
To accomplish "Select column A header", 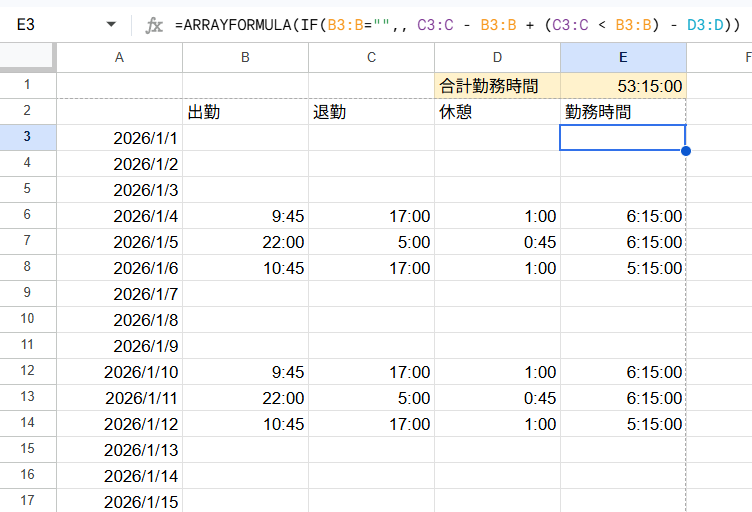I will click(x=119, y=58).
